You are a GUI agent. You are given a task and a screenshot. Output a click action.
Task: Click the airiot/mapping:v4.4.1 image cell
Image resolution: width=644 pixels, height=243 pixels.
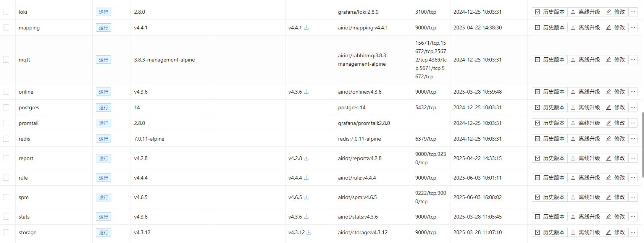coord(363,28)
